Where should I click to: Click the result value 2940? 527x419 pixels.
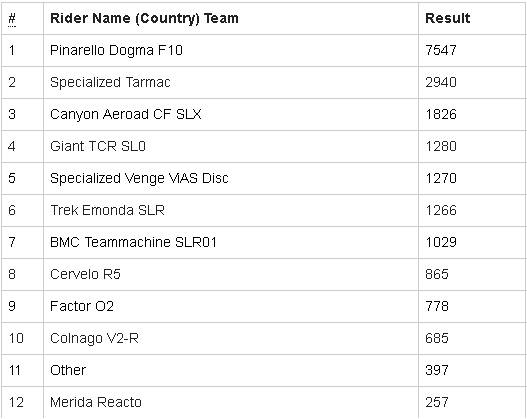coord(441,82)
